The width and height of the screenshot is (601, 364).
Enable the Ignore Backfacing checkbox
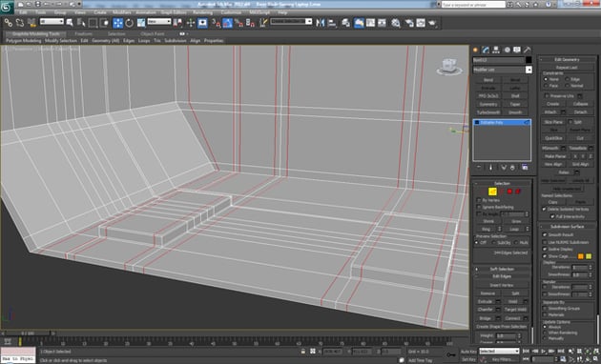(479, 207)
